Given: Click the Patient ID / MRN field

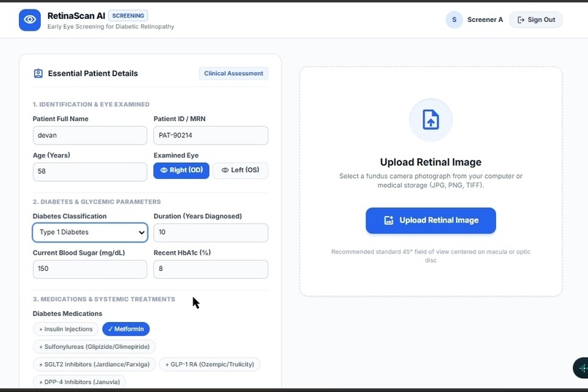Looking at the screenshot, I should click(211, 136).
